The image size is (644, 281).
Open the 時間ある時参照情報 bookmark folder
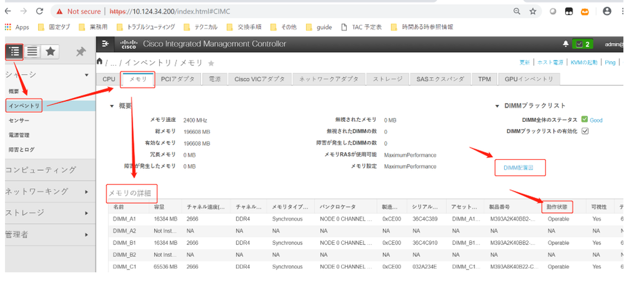[x=422, y=27]
